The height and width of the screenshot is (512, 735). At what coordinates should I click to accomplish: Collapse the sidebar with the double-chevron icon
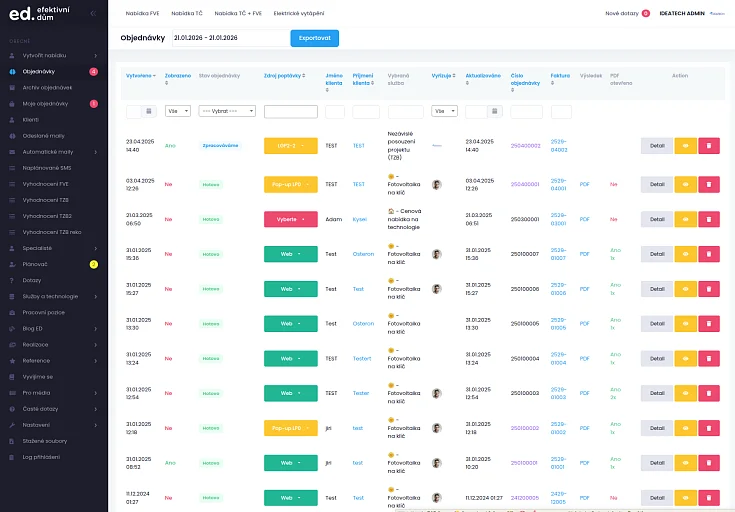[x=93, y=14]
